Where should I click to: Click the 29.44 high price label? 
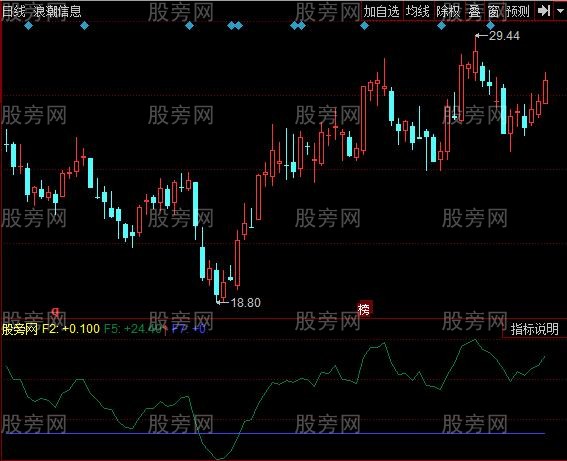(x=504, y=36)
